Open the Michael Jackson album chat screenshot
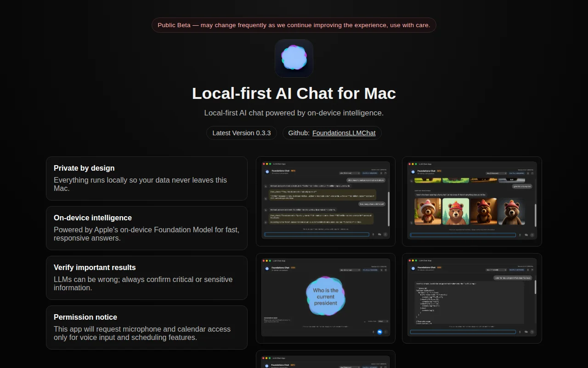 (x=326, y=201)
